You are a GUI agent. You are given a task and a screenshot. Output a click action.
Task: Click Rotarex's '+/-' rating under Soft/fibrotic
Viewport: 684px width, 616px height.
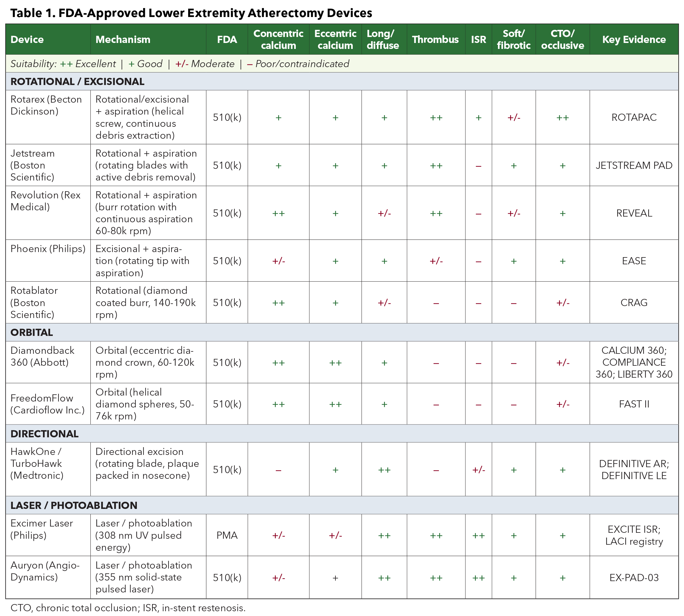pos(513,118)
